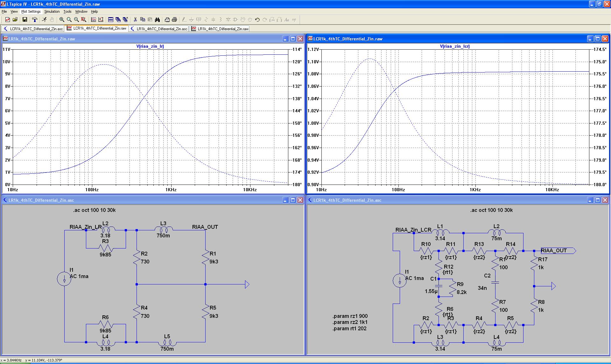
Task: Run the simulation with the running-man icon
Action: (45, 20)
